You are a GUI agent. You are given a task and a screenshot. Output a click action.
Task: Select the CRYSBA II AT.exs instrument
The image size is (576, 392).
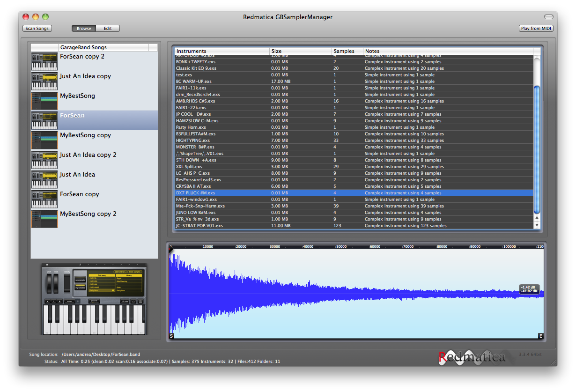pyautogui.click(x=354, y=186)
